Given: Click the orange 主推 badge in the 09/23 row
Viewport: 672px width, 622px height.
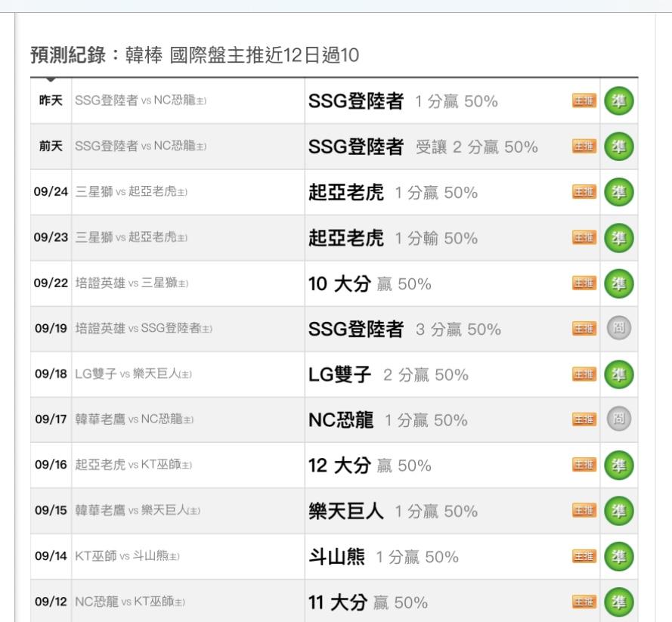Looking at the screenshot, I should 584,237.
